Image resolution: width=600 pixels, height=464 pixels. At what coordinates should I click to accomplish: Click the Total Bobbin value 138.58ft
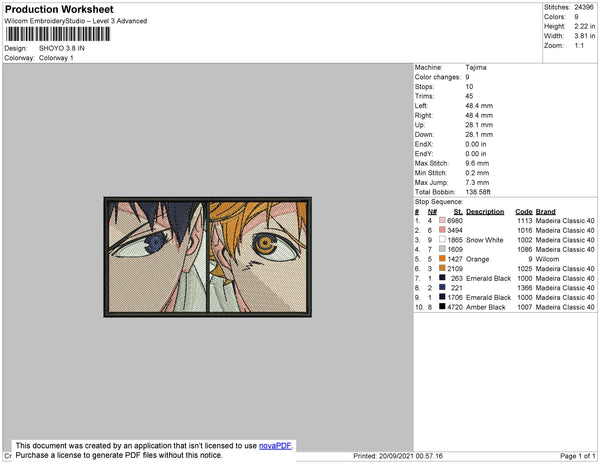tap(478, 192)
